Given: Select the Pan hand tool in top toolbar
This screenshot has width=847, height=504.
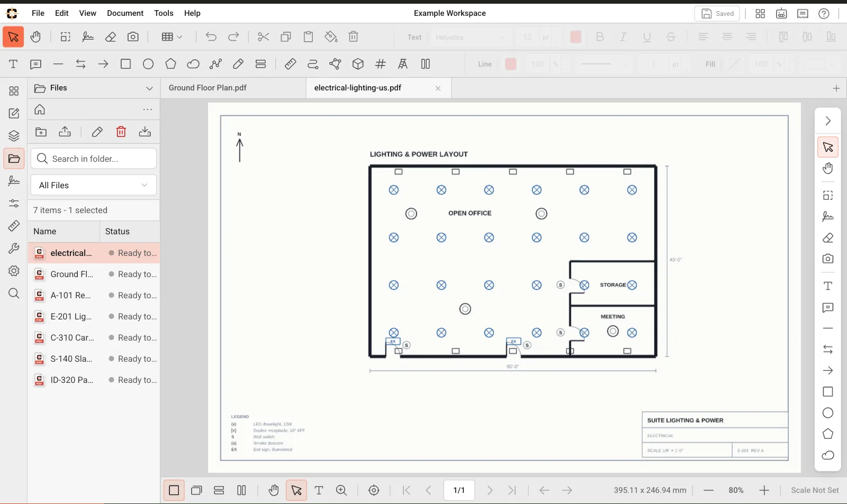Looking at the screenshot, I should pyautogui.click(x=35, y=37).
